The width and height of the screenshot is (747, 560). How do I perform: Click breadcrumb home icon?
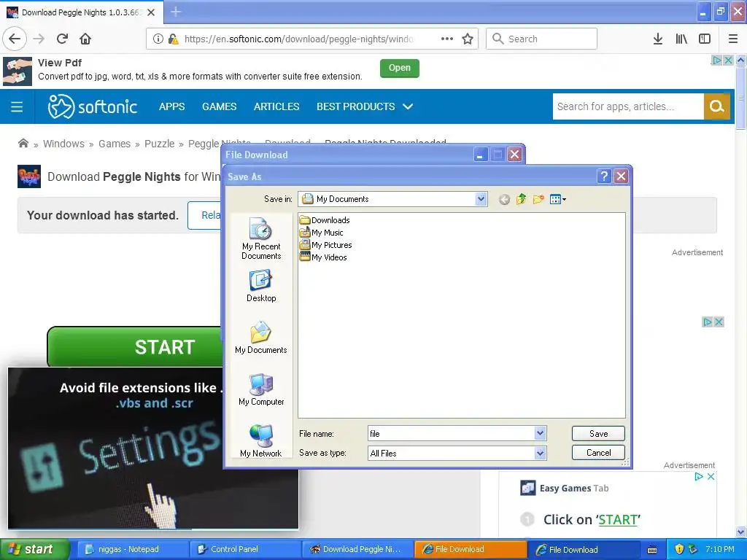(23, 144)
